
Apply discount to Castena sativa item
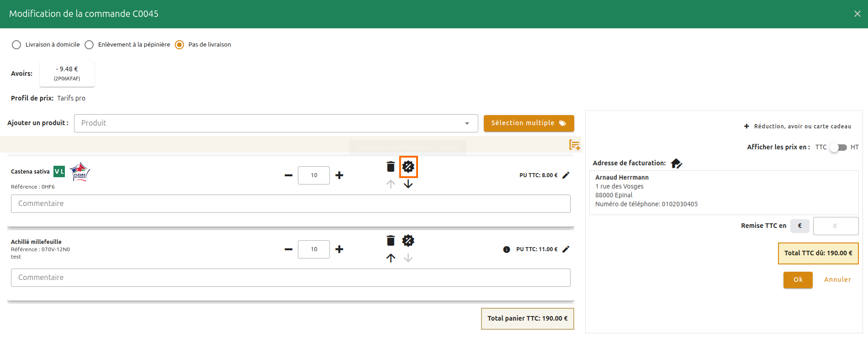point(408,167)
